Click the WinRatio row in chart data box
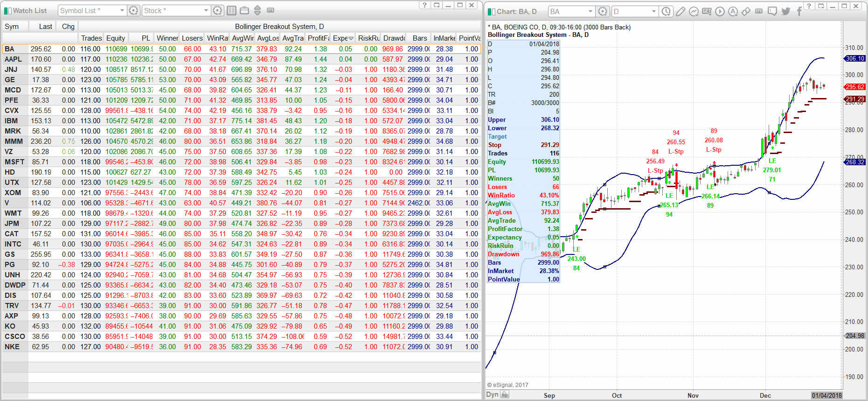Image resolution: width=868 pixels, height=401 pixels. (x=523, y=195)
